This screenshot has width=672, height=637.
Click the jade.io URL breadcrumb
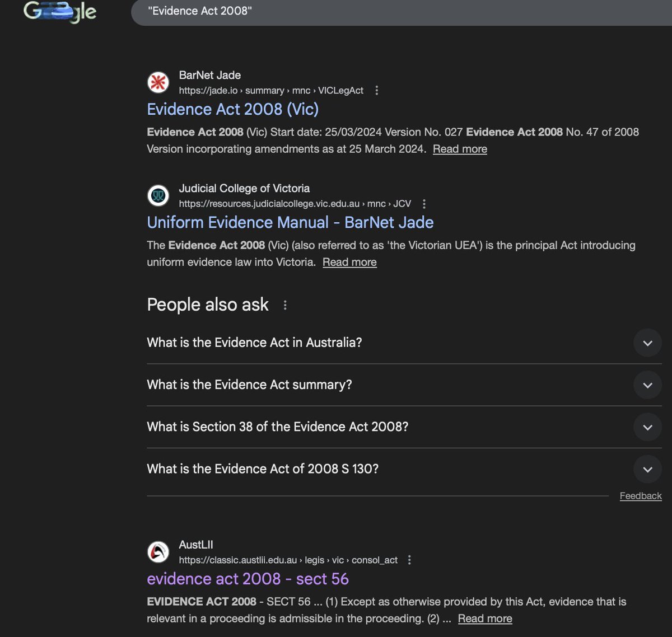click(271, 90)
